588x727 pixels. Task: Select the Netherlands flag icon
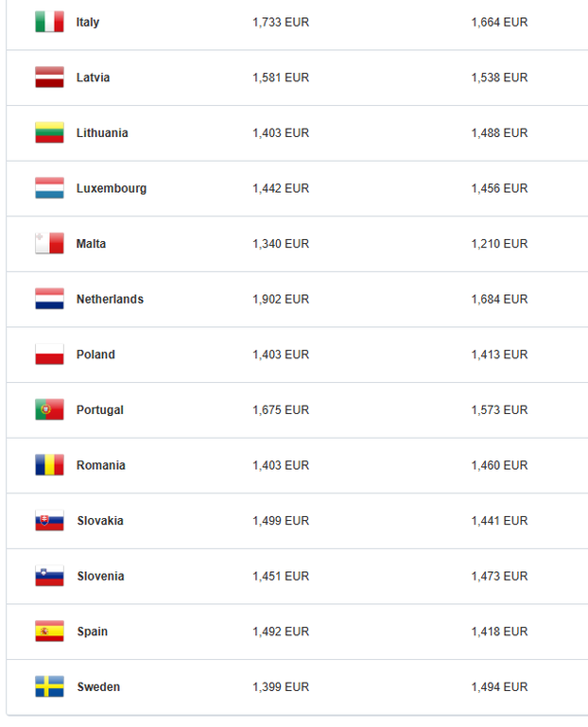tap(49, 300)
